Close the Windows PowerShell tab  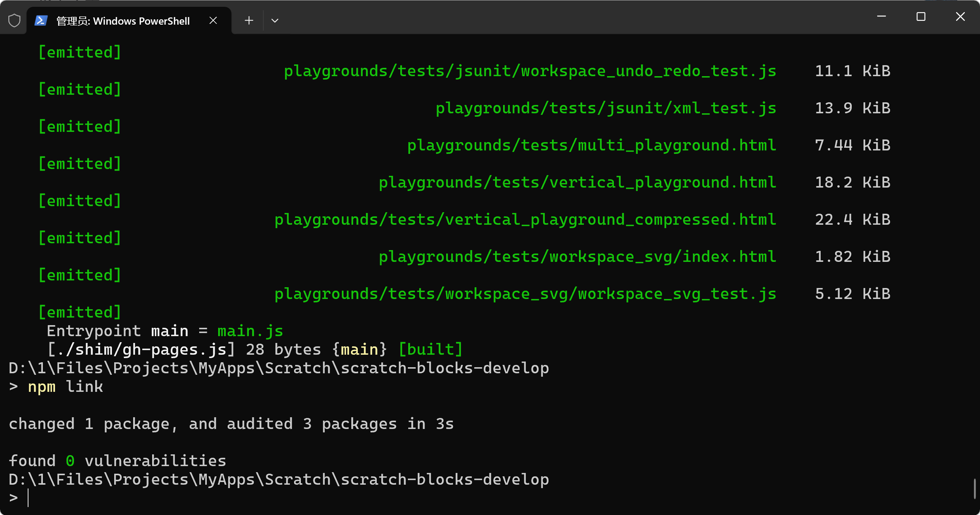click(213, 20)
